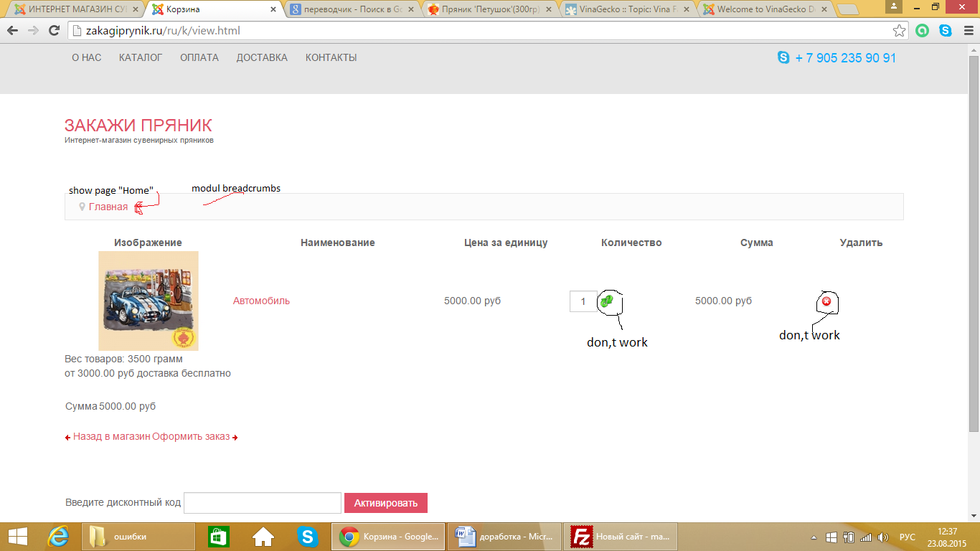The image size is (980, 551).
Task: Click the quantity input field
Action: click(583, 301)
